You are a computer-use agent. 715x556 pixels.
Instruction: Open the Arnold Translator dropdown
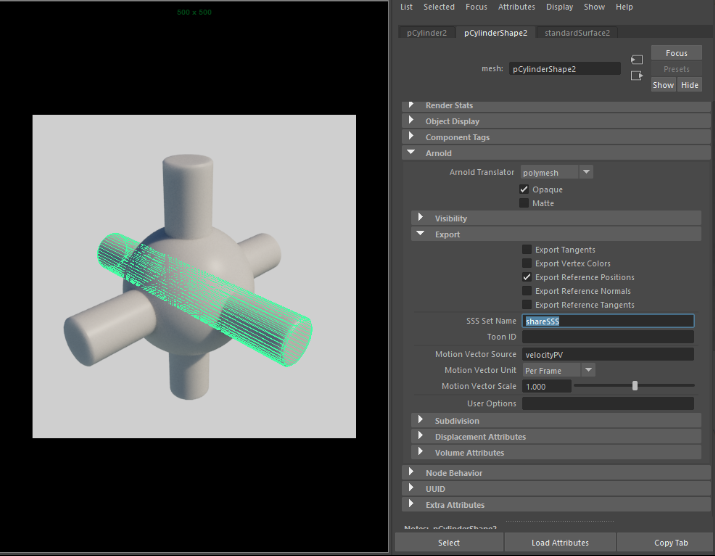(x=557, y=172)
